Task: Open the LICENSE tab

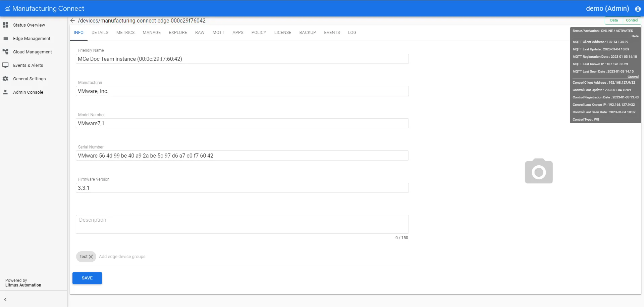Action: click(x=283, y=33)
